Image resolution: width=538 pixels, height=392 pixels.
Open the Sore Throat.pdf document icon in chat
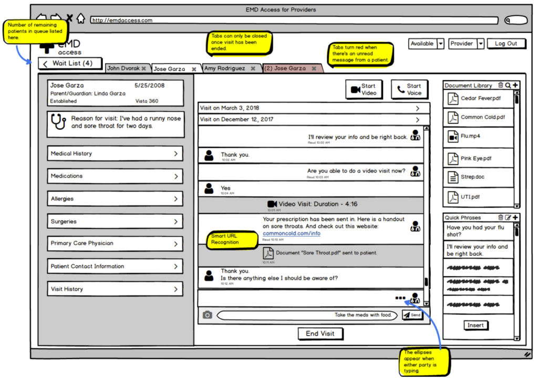tap(268, 253)
